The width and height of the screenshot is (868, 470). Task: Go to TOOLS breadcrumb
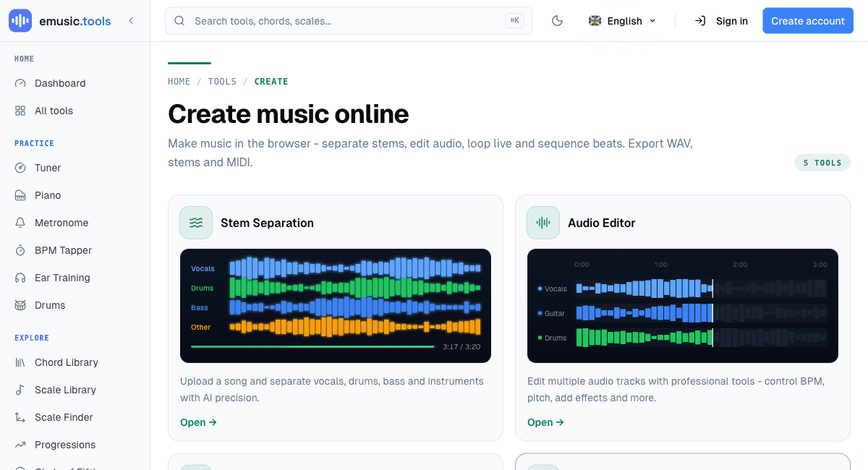pyautogui.click(x=222, y=82)
